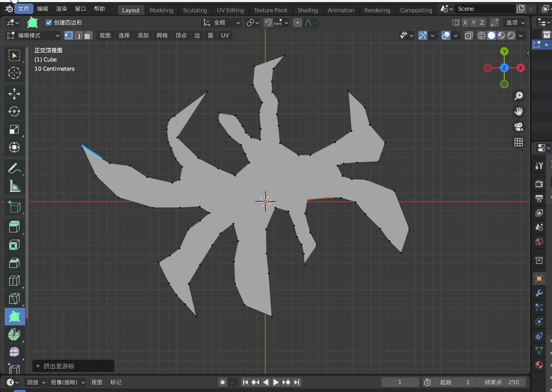Viewport: 552px width, 392px height.
Task: Select the Smooth tool
Action: coord(14,352)
